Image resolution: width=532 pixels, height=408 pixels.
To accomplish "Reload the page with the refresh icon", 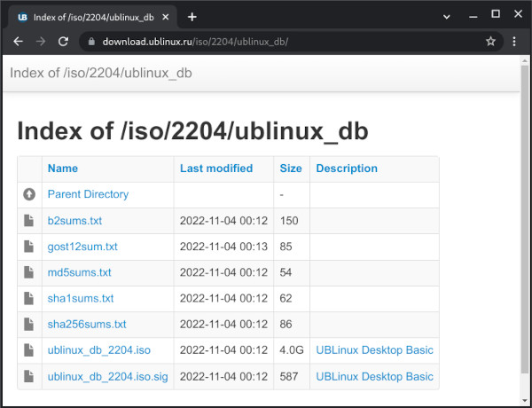I will pyautogui.click(x=64, y=42).
